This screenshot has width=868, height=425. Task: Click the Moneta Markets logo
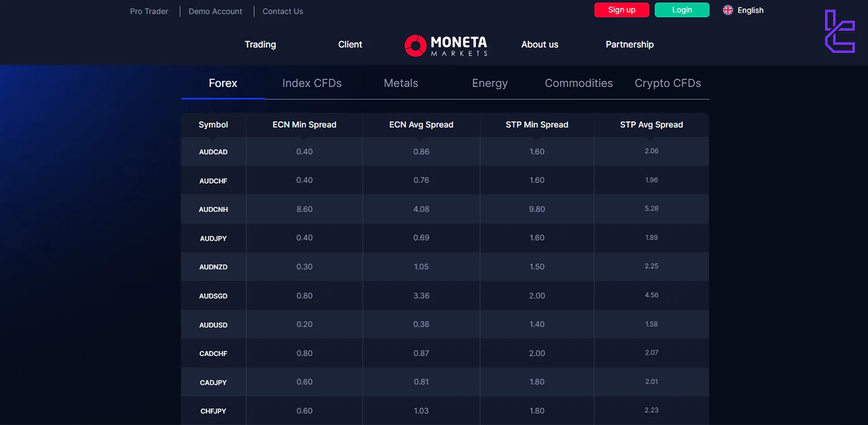446,46
